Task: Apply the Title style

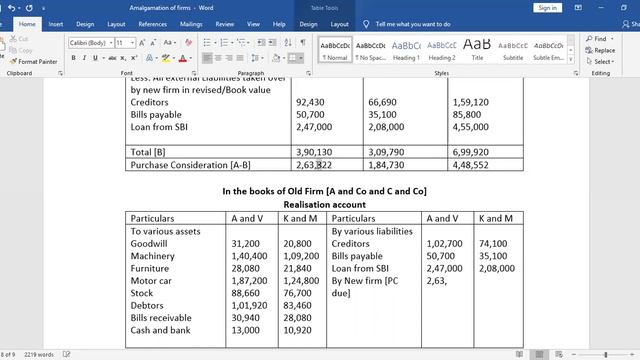Action: tap(477, 50)
